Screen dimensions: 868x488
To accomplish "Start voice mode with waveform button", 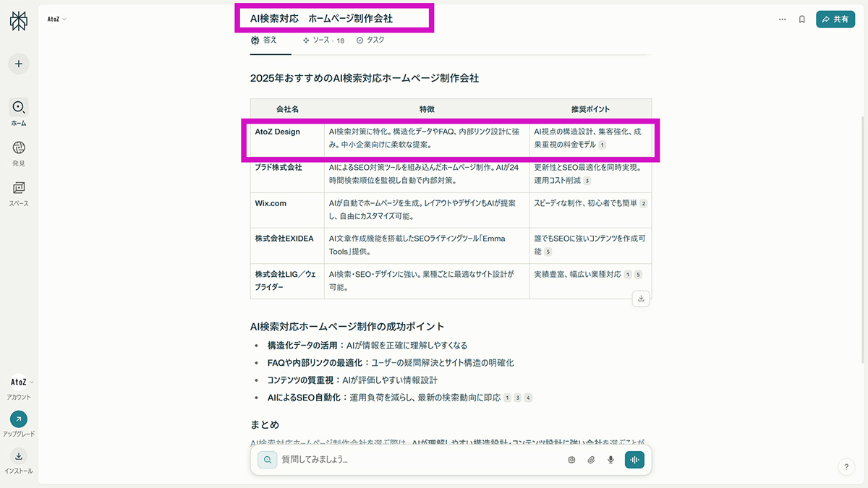I will point(634,459).
